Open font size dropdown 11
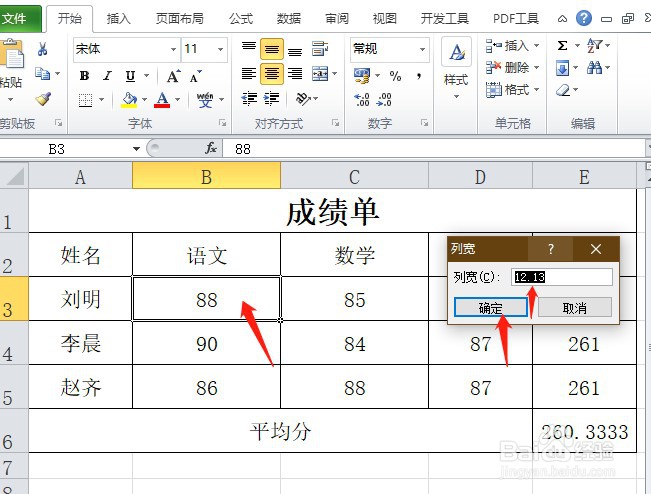This screenshot has height=494, width=651. [220, 49]
